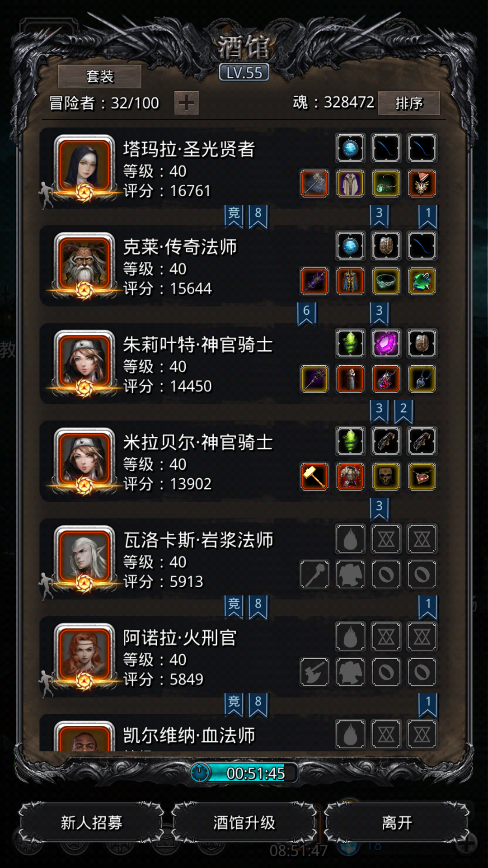Tap the 00:51:45 countdown timer bar

(x=244, y=773)
